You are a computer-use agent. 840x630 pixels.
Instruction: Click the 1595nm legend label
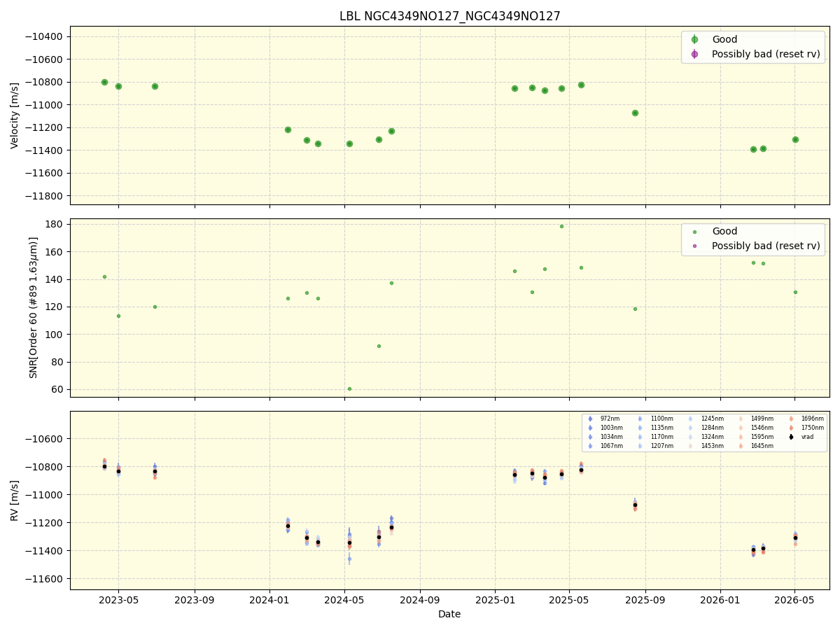762,437
